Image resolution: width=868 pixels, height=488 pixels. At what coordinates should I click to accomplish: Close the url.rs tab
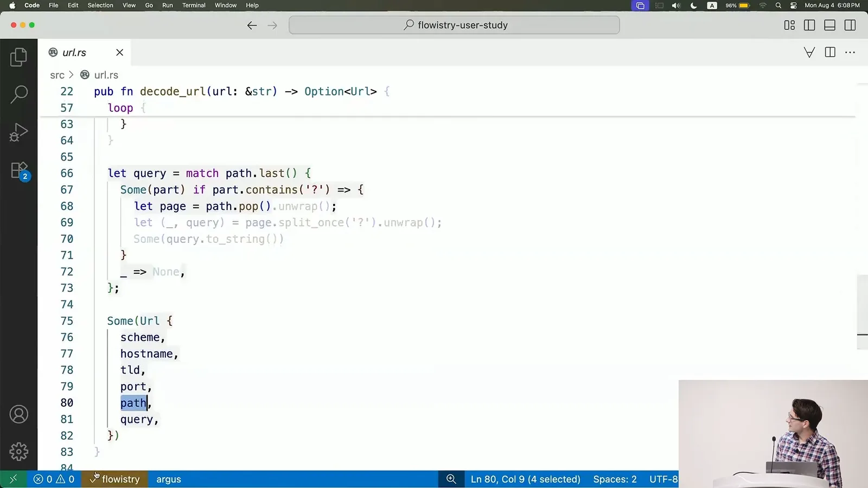click(119, 52)
